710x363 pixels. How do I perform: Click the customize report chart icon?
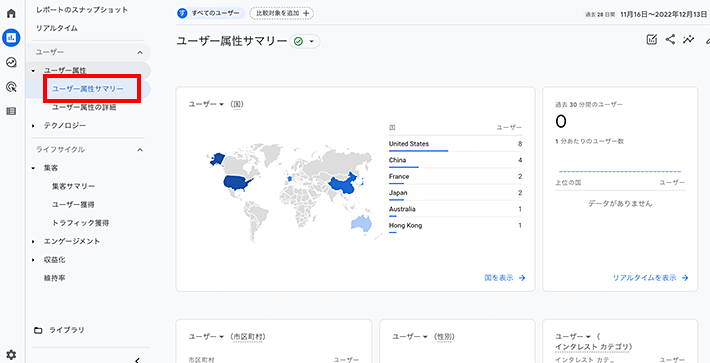pyautogui.click(x=652, y=39)
